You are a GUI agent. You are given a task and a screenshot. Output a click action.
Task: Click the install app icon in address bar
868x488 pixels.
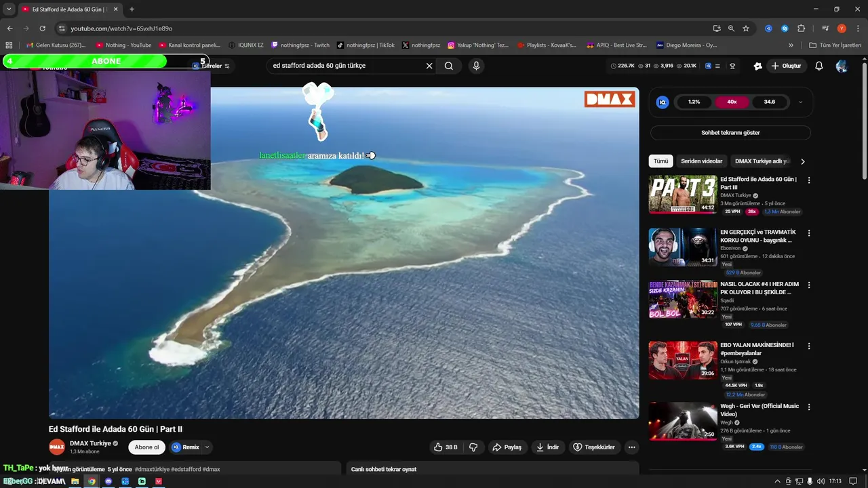[717, 28]
